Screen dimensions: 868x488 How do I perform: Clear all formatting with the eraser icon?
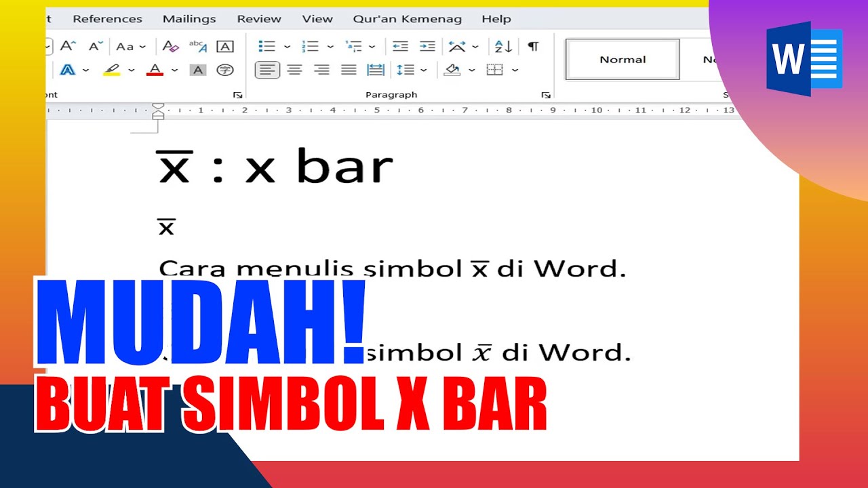[x=170, y=46]
